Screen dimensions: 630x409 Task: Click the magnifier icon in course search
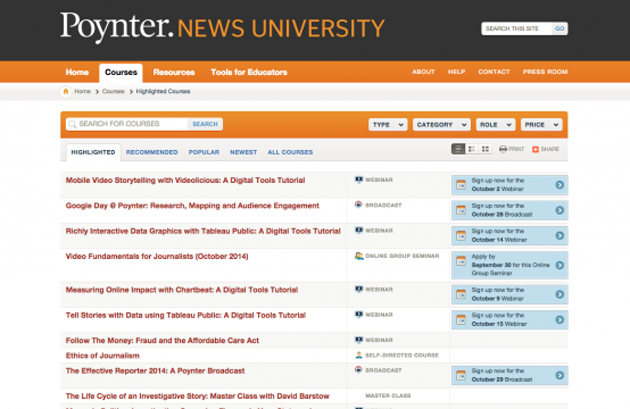[x=72, y=124]
